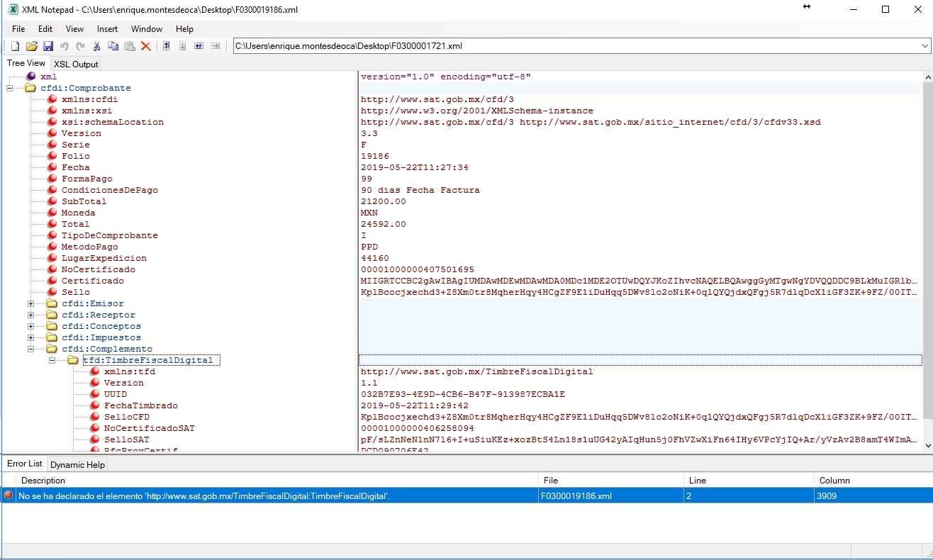
Task: Open the Window menu
Action: tap(147, 29)
